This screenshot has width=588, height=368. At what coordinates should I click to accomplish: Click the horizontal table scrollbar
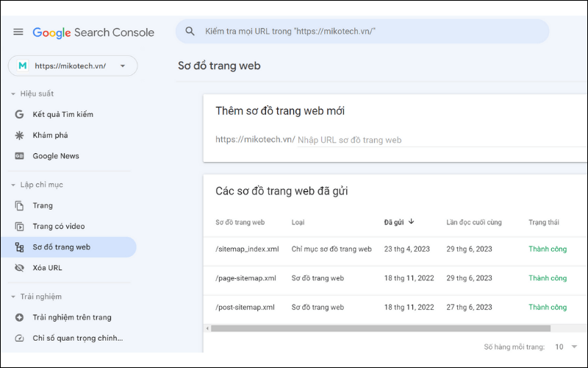[381, 328]
